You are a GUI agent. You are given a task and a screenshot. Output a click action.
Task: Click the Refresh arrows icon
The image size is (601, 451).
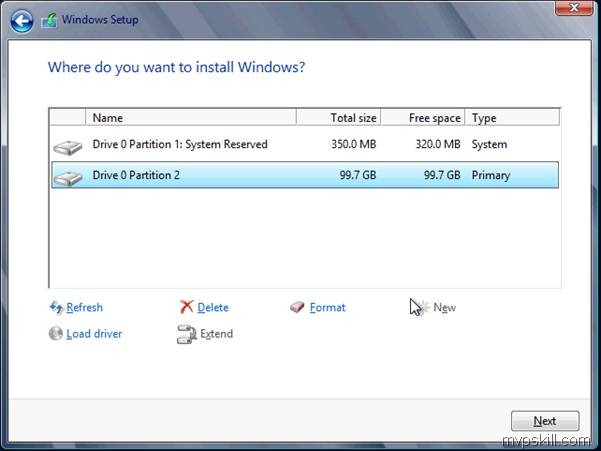56,307
